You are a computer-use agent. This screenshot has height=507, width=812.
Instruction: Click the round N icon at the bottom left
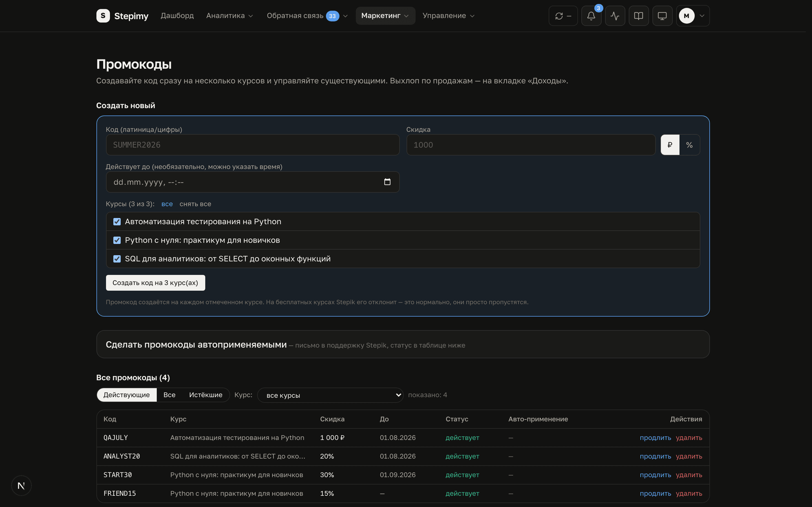point(21,486)
